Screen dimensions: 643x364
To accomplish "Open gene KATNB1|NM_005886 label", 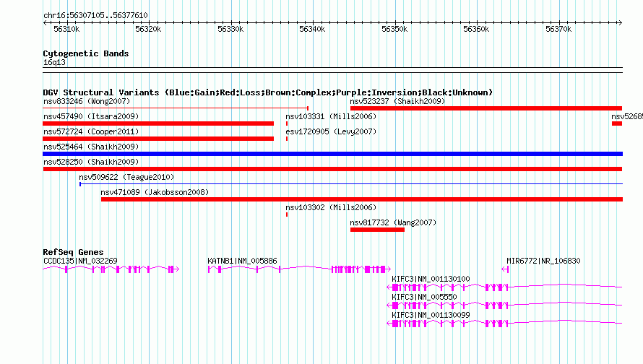I will click(242, 261).
